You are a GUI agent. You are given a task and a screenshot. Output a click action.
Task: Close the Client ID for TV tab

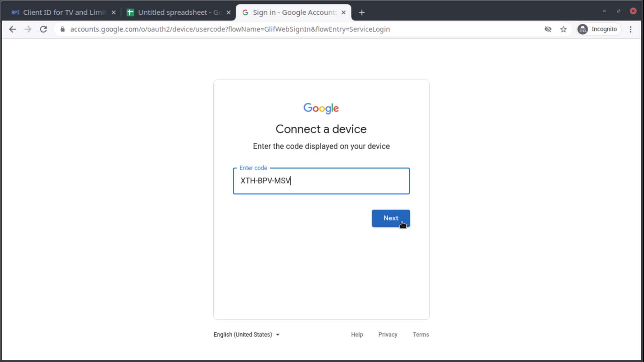tap(114, 13)
